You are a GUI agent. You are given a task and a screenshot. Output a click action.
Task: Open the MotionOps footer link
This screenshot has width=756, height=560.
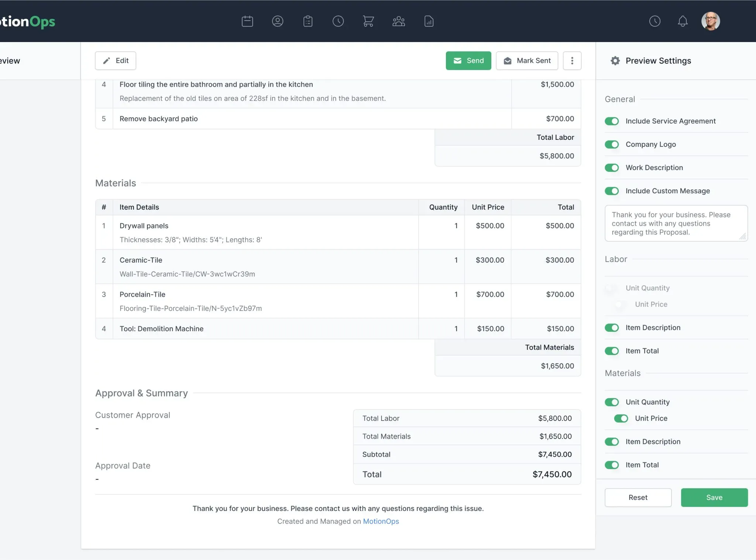(381, 521)
